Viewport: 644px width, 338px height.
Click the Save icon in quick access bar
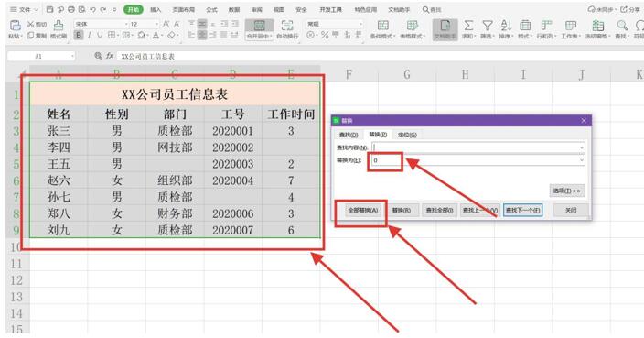click(x=50, y=9)
